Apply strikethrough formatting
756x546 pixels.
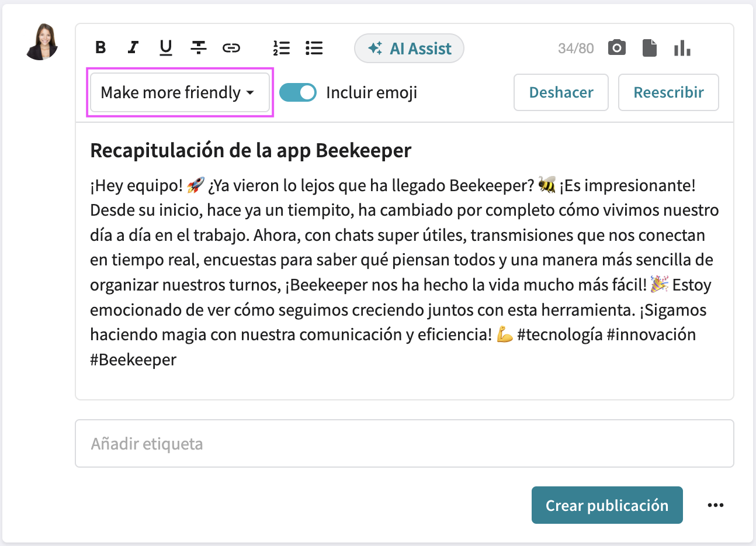click(198, 48)
